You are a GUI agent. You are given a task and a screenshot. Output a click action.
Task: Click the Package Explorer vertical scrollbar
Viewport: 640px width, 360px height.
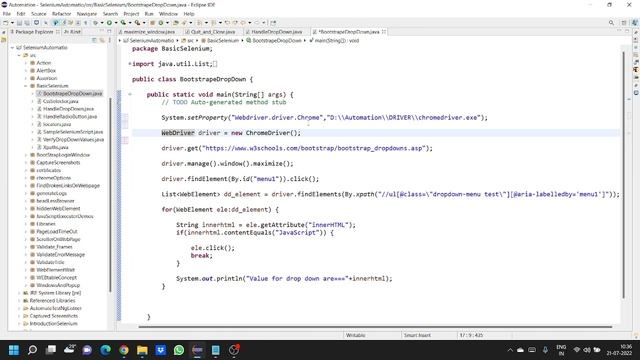pyautogui.click(x=110, y=195)
